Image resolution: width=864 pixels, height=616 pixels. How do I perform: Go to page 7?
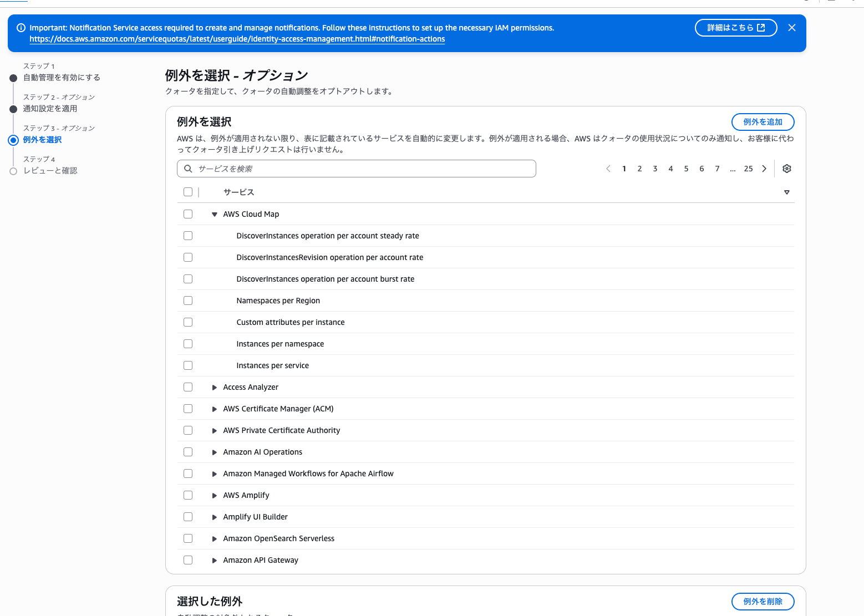[x=717, y=169]
